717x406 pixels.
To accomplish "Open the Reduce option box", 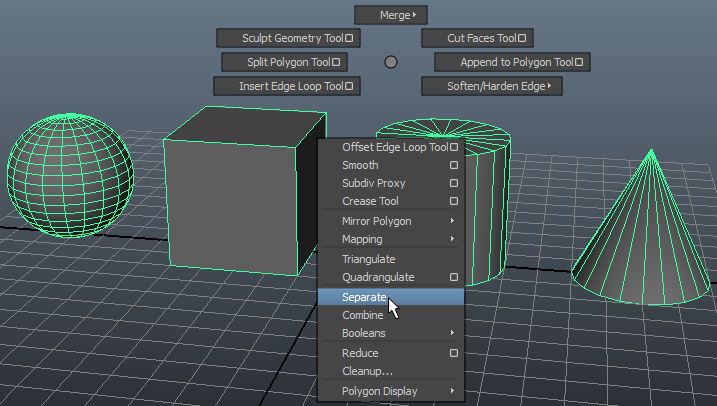I will point(454,353).
